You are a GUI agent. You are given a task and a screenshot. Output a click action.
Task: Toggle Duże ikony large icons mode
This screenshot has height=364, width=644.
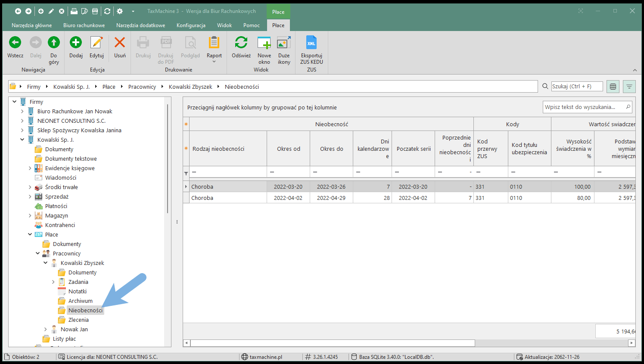[x=284, y=43]
